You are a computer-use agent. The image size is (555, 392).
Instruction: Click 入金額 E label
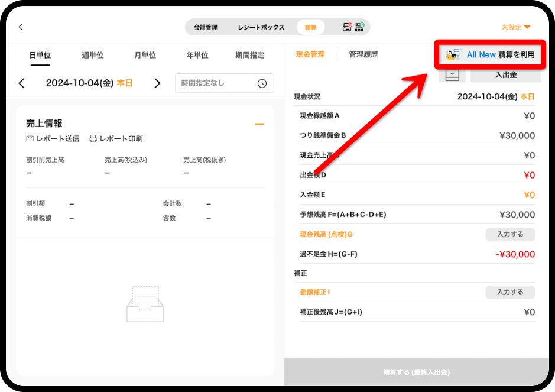point(313,195)
